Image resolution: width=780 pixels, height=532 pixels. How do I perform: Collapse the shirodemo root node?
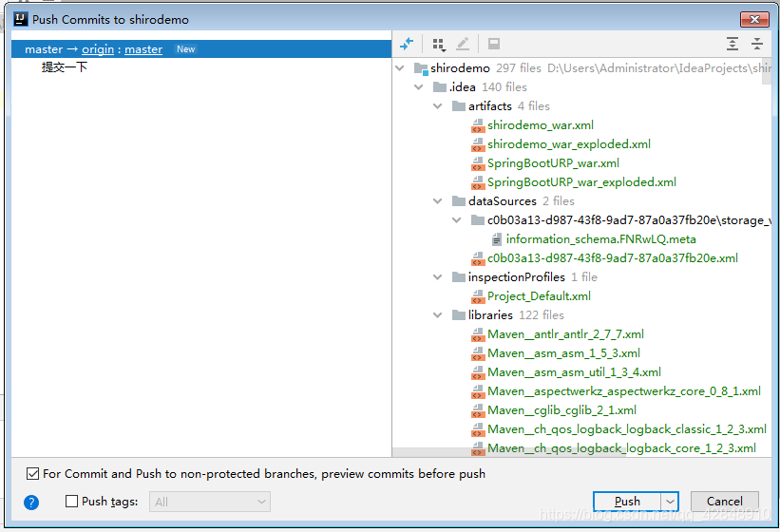(400, 68)
